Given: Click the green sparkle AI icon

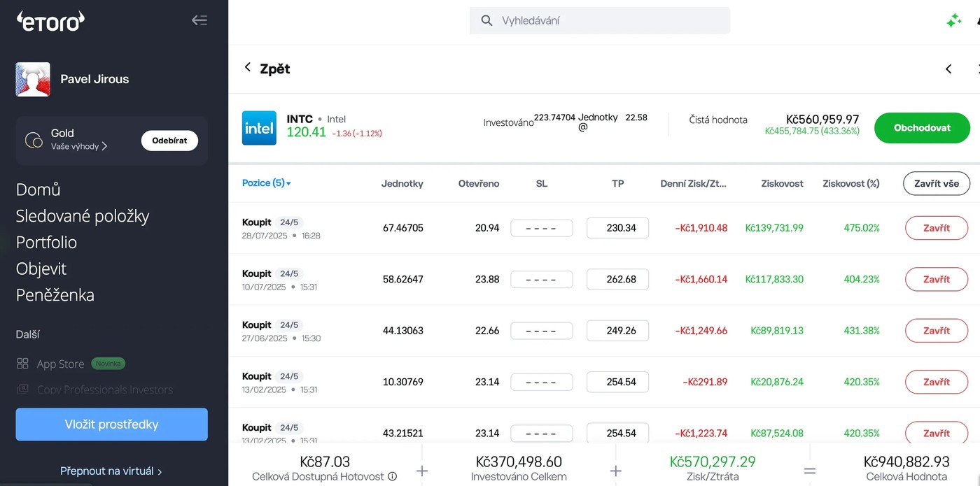Looking at the screenshot, I should (x=953, y=21).
